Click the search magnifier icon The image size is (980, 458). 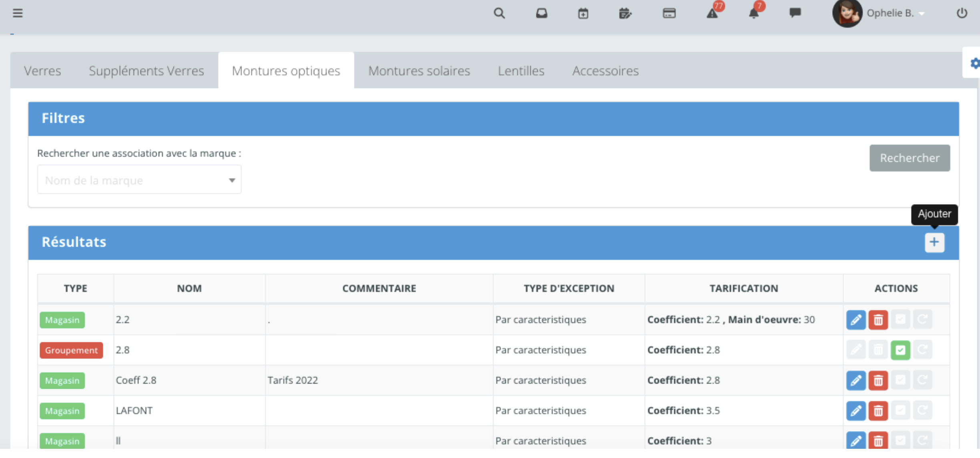[x=499, y=13]
